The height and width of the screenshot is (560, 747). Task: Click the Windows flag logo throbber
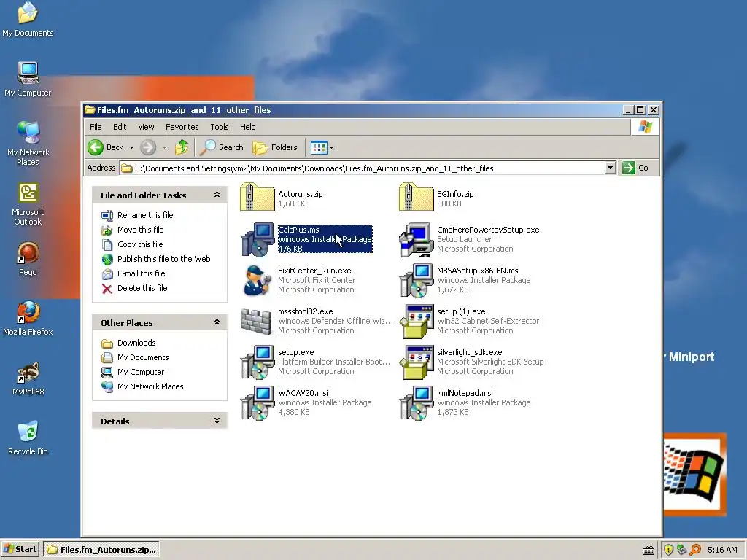[646, 127]
